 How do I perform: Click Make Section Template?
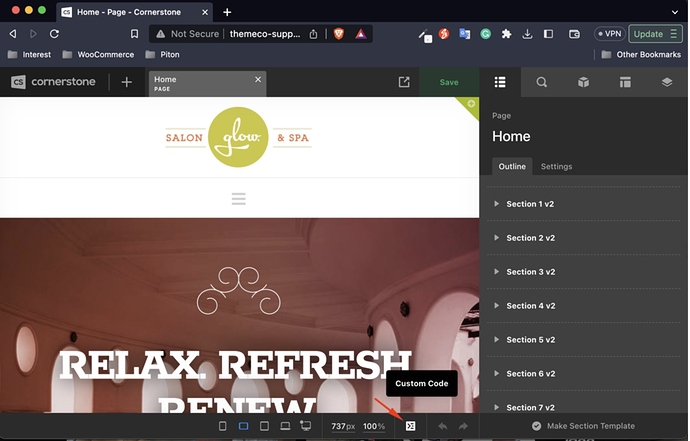tap(584, 426)
